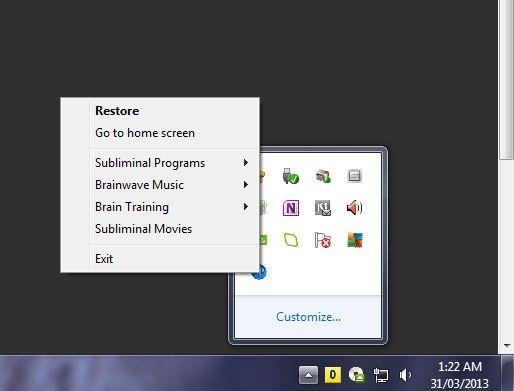This screenshot has width=514, height=391.
Task: Open the taskbar volume speaker icon
Action: click(405, 375)
